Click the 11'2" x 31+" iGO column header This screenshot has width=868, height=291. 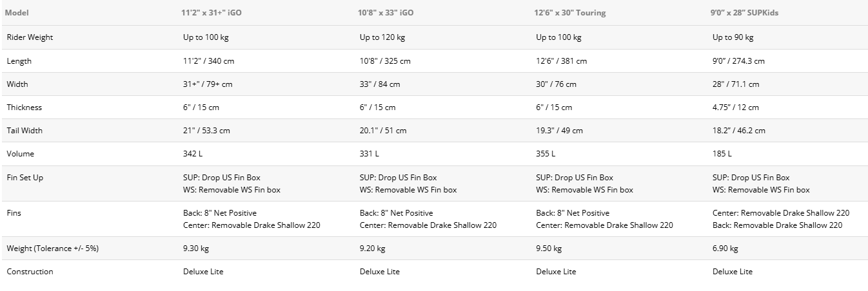213,13
